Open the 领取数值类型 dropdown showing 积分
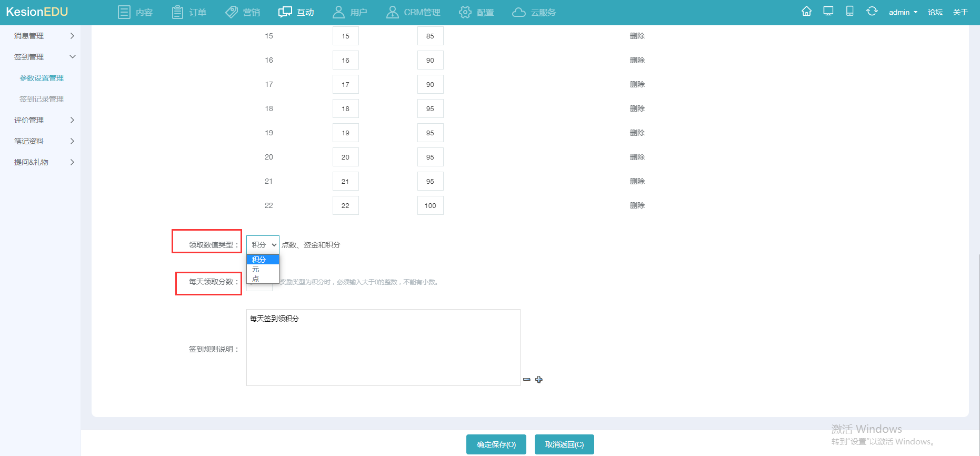 (263, 245)
